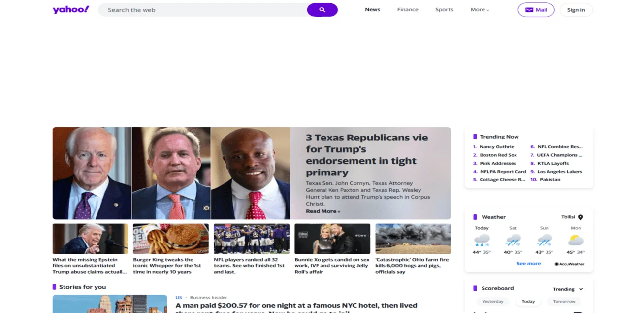This screenshot has height=313, width=644.
Task: Open the 3 Texas Republicans headline
Action: (367, 155)
